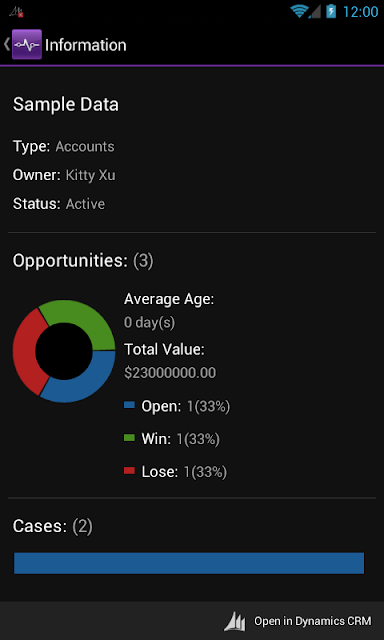Tap the Owner Kitty Xu field

pos(64,175)
